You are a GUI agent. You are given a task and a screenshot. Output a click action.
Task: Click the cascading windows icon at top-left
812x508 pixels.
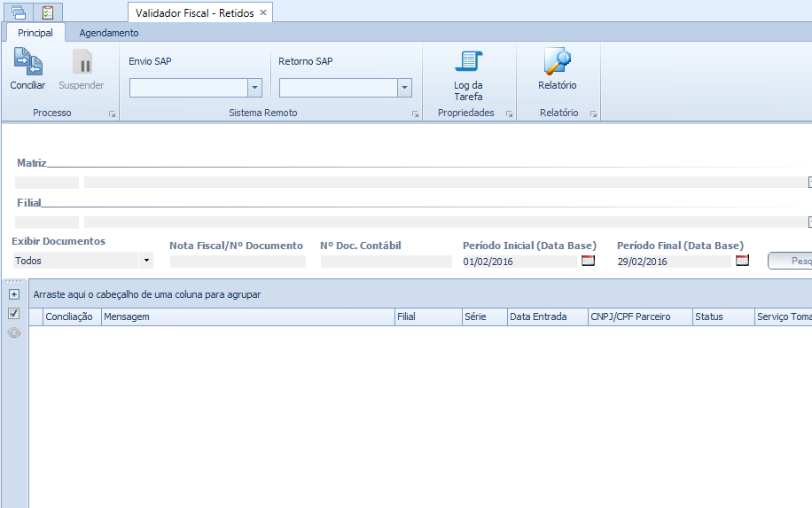(x=19, y=12)
